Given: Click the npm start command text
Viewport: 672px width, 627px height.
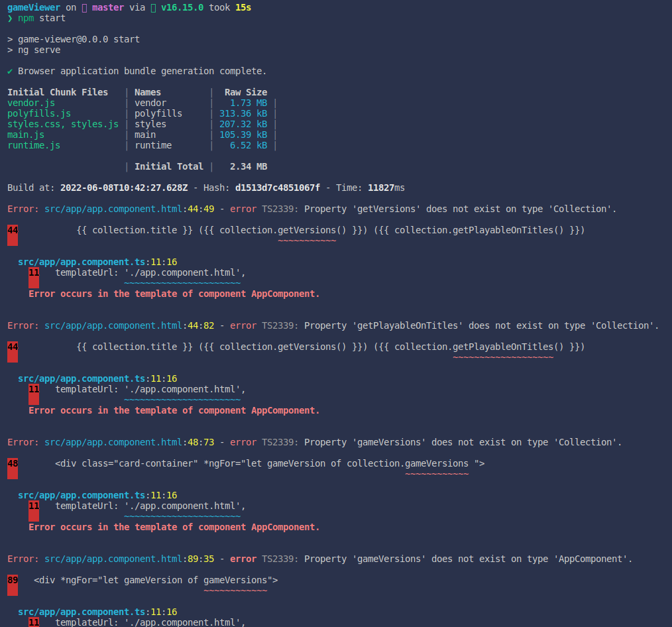Looking at the screenshot, I should point(42,18).
